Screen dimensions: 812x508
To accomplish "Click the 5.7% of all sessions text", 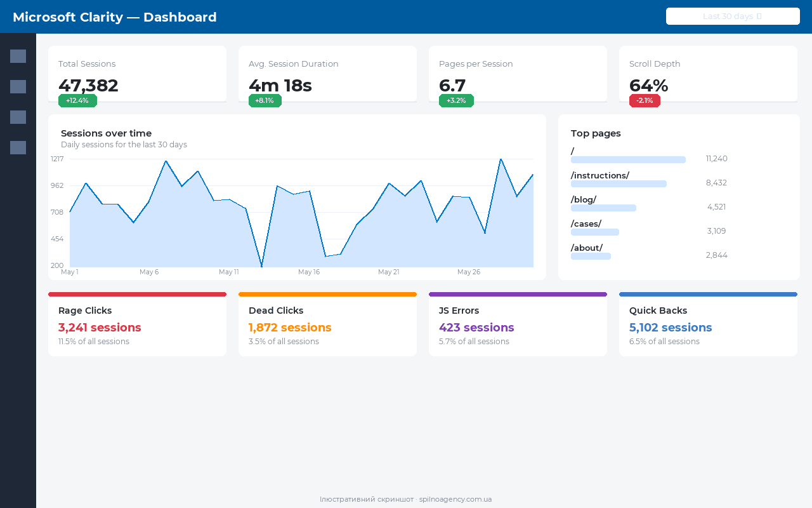I will click(474, 342).
